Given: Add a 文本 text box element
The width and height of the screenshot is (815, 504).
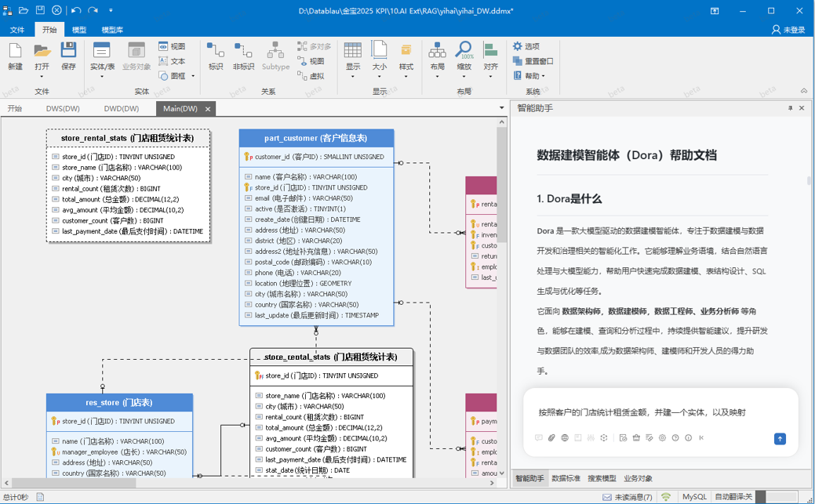Looking at the screenshot, I should [172, 61].
